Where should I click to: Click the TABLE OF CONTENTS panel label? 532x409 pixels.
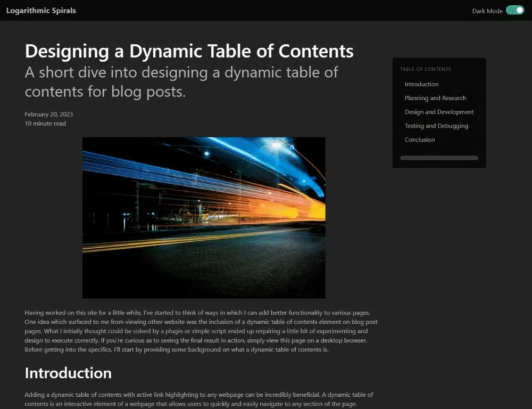pyautogui.click(x=425, y=69)
